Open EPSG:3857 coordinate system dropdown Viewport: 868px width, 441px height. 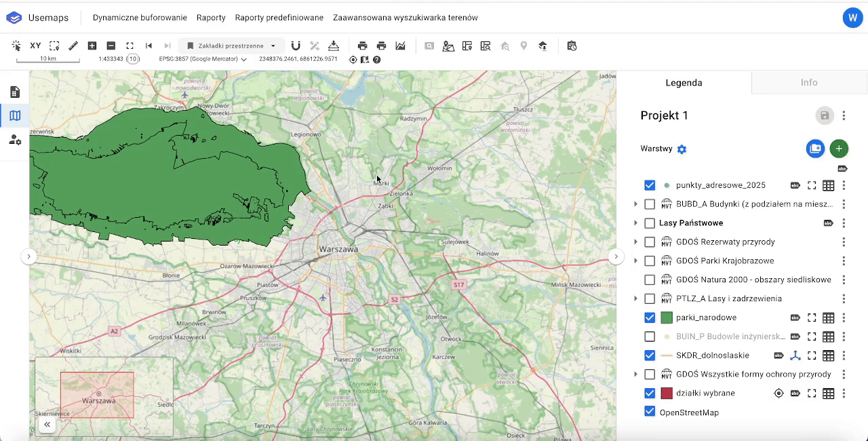[x=203, y=60]
